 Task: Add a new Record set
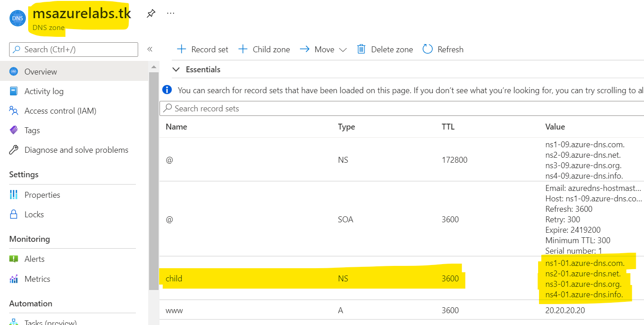point(202,49)
